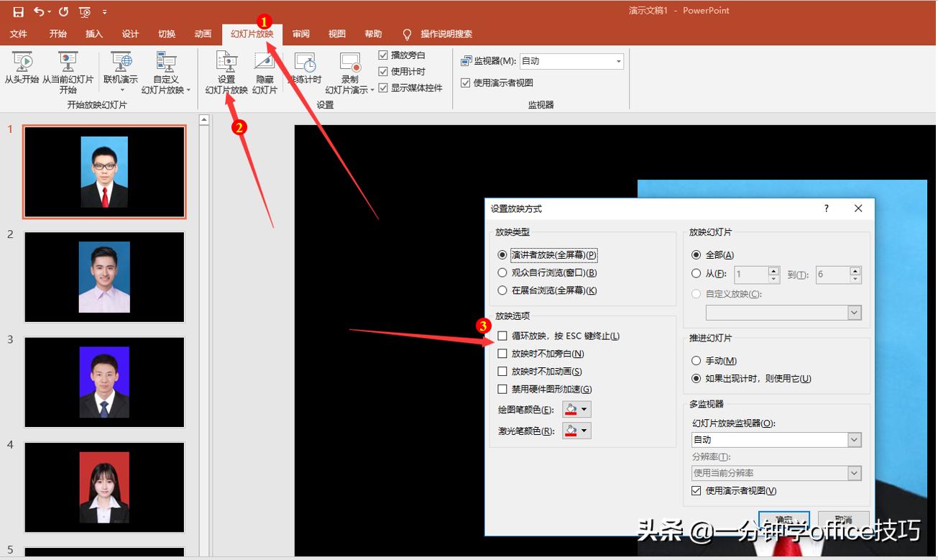The image size is (938, 560).
Task: Expand the 监视器 monitor selection dropdown
Action: click(618, 60)
